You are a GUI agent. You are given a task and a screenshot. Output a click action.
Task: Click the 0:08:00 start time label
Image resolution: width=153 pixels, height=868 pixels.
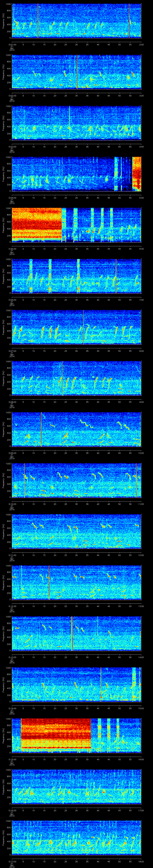coord(12,402)
